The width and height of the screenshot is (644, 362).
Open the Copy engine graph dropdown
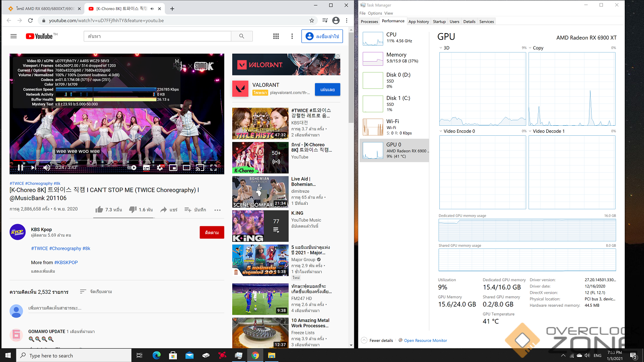(x=530, y=48)
